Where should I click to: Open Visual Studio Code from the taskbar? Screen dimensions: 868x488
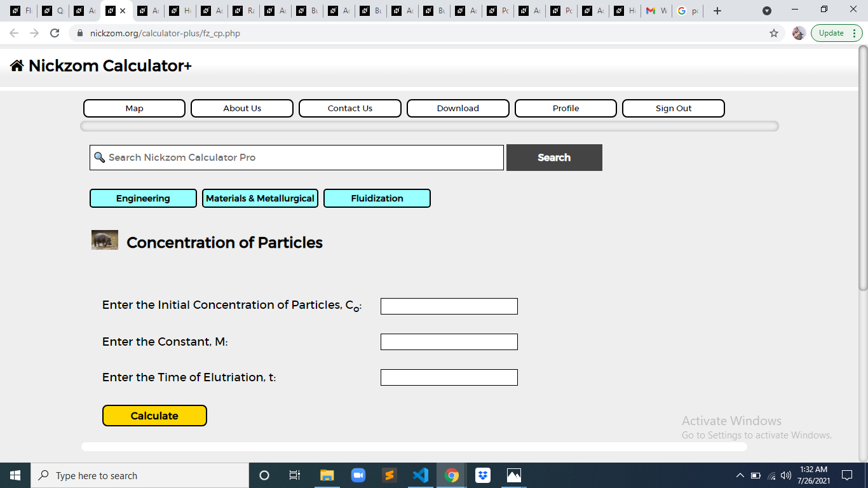pos(421,475)
